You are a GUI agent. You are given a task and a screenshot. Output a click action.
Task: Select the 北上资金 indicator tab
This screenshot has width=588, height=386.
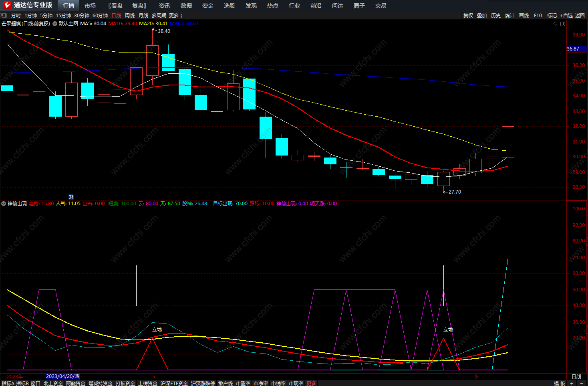click(53, 383)
